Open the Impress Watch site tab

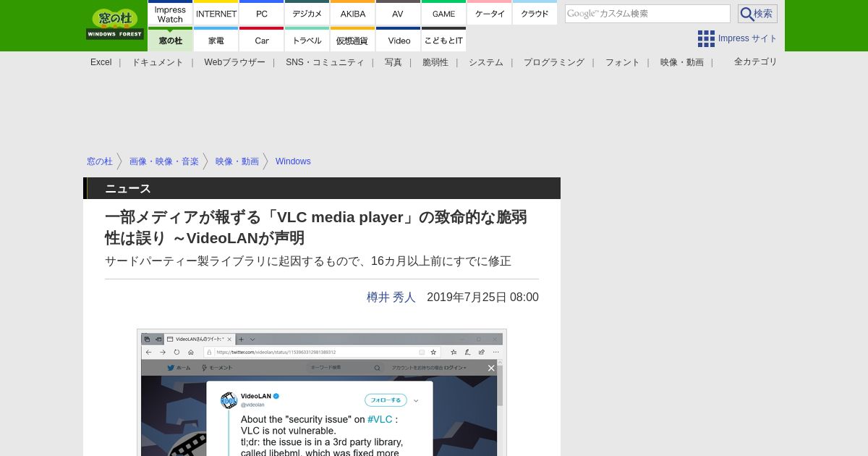170,14
